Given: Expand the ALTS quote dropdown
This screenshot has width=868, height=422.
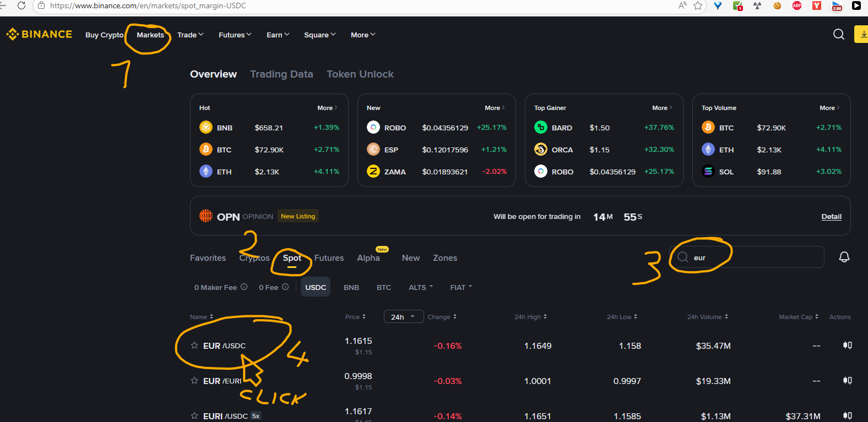Looking at the screenshot, I should [421, 287].
